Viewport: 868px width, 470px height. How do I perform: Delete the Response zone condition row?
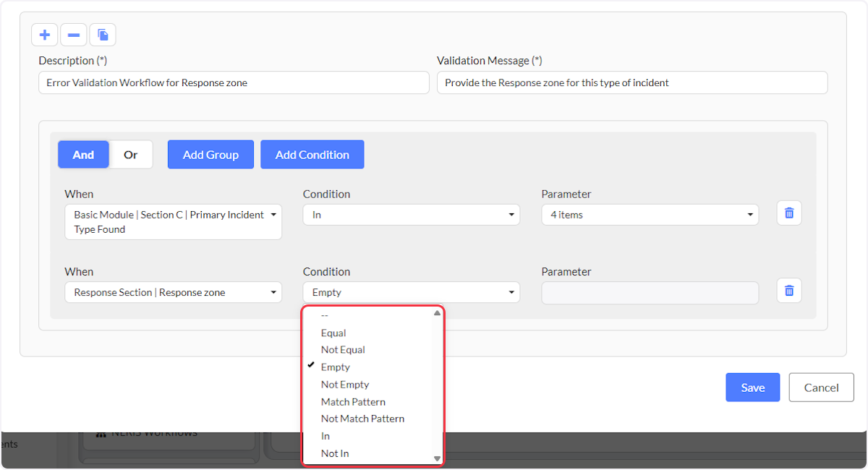pos(789,291)
